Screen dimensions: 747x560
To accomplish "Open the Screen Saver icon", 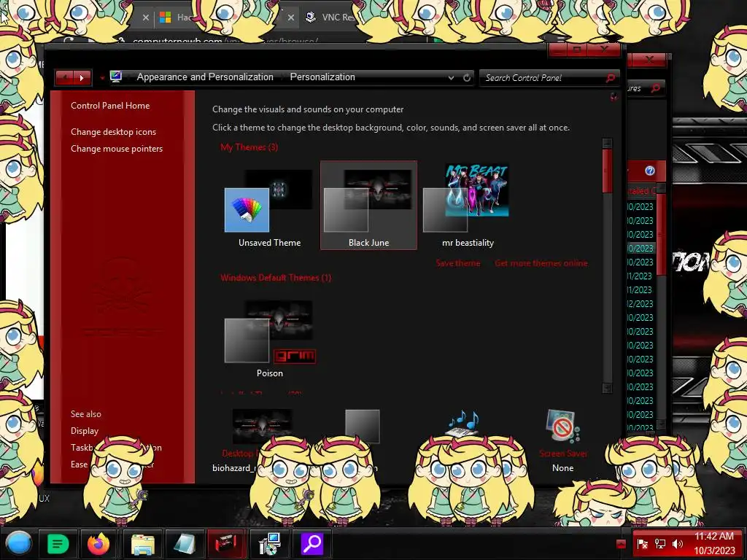I will (x=562, y=426).
